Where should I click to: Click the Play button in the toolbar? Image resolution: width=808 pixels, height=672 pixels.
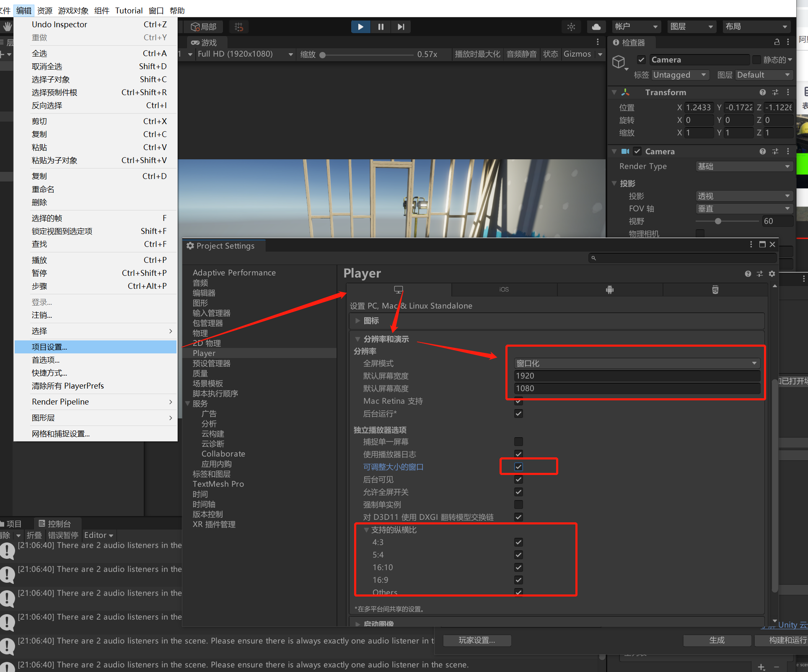(360, 27)
